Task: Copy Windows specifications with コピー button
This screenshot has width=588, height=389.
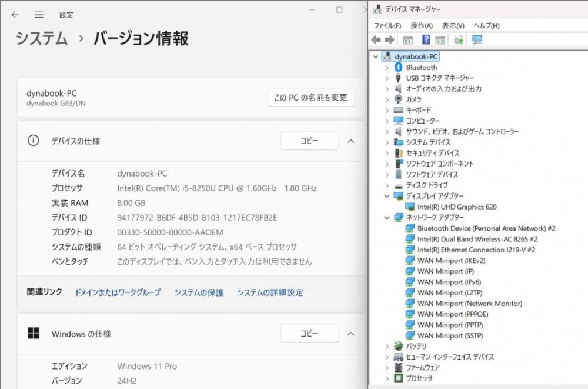Action: click(x=309, y=334)
